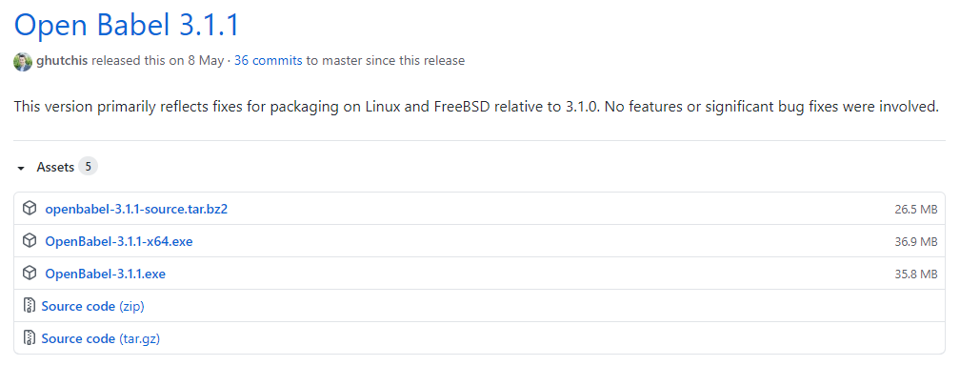Collapse the Assets section triangle
980x386 pixels.
21,169
